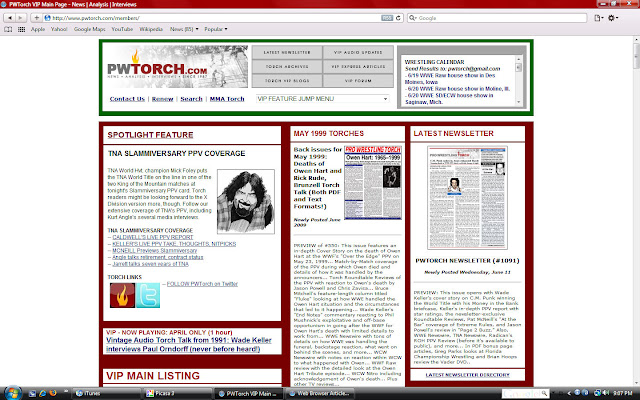This screenshot has width=640, height=400.
Task: Open the Renew link
Action: pos(162,99)
